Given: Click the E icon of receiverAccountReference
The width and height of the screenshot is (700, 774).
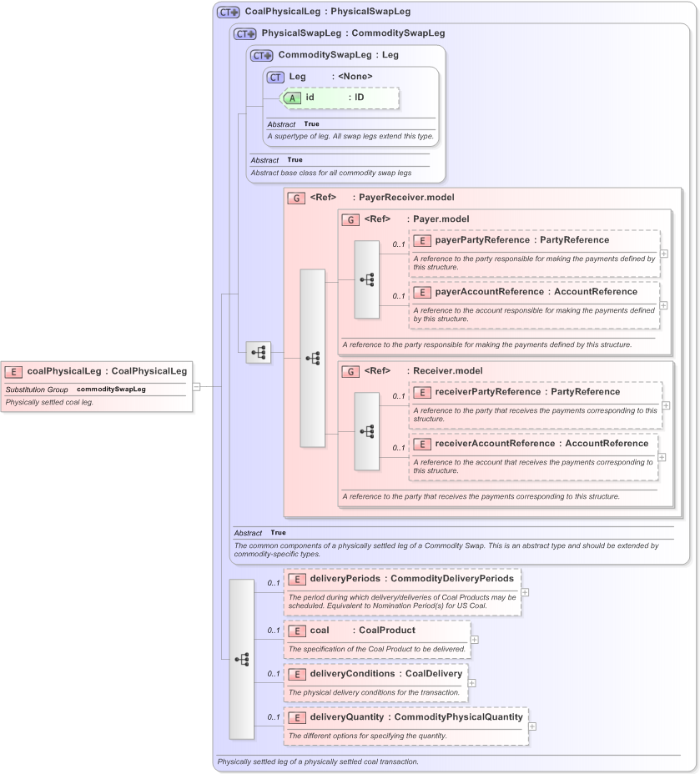Looking at the screenshot, I should tap(422, 444).
